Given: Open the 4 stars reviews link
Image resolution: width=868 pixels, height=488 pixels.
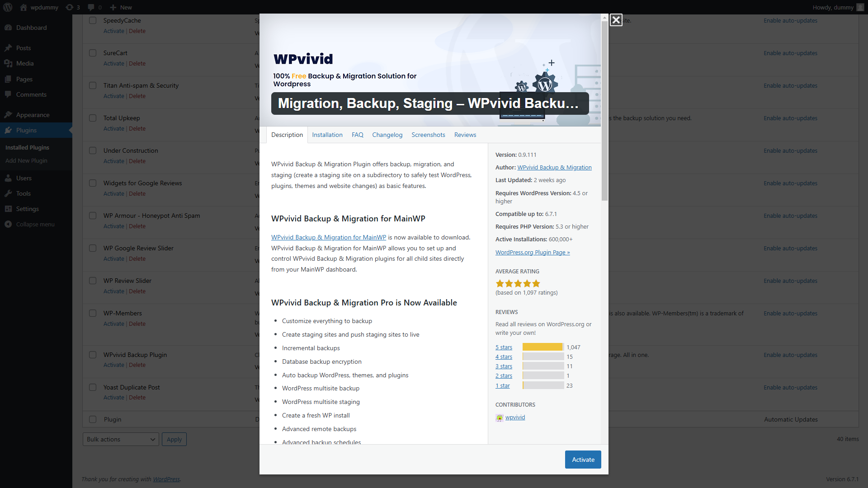Looking at the screenshot, I should tap(504, 357).
